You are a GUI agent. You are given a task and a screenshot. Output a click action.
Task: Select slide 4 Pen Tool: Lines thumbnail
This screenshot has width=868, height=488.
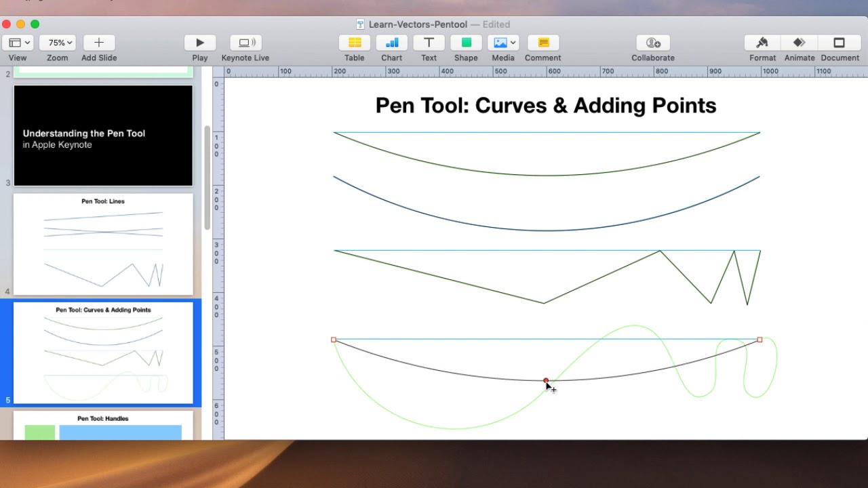103,244
